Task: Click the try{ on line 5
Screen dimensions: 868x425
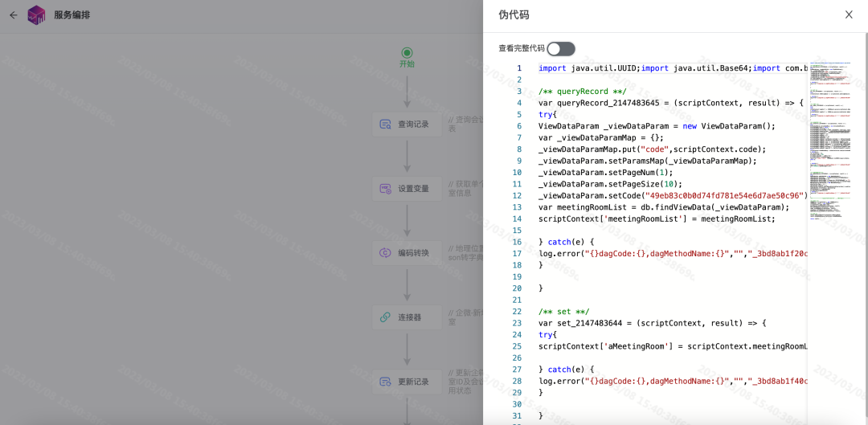Action: pos(547,115)
